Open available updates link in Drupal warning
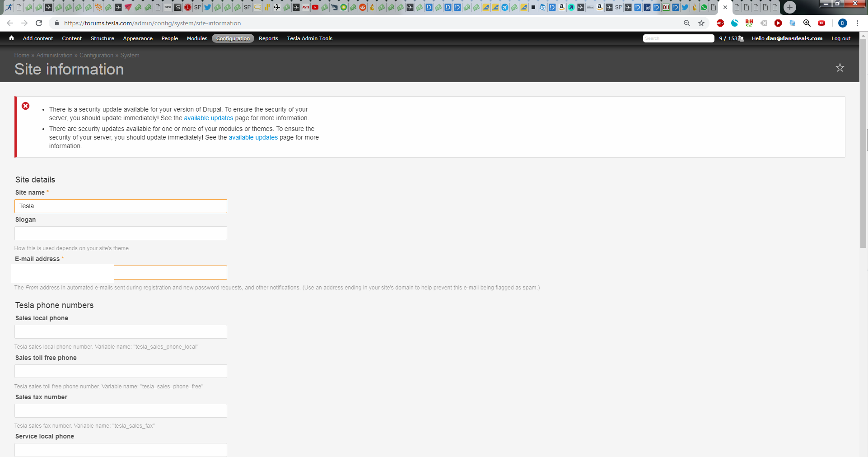Viewport: 868px width, 457px height. (209, 118)
